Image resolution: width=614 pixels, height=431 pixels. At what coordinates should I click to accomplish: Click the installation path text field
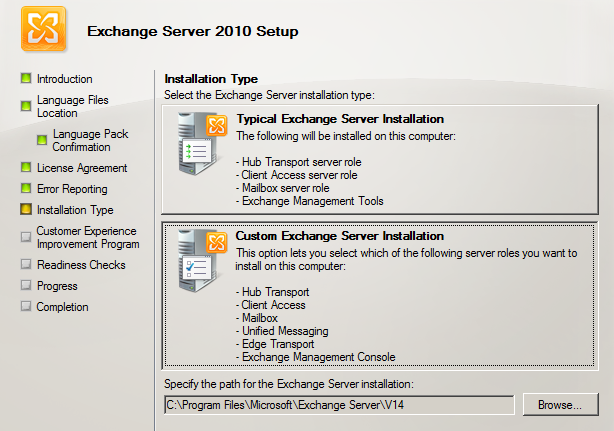pos(339,404)
